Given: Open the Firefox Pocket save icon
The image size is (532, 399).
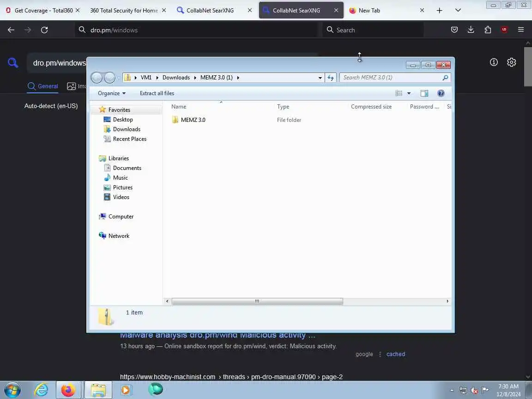Looking at the screenshot, I should pos(454,30).
